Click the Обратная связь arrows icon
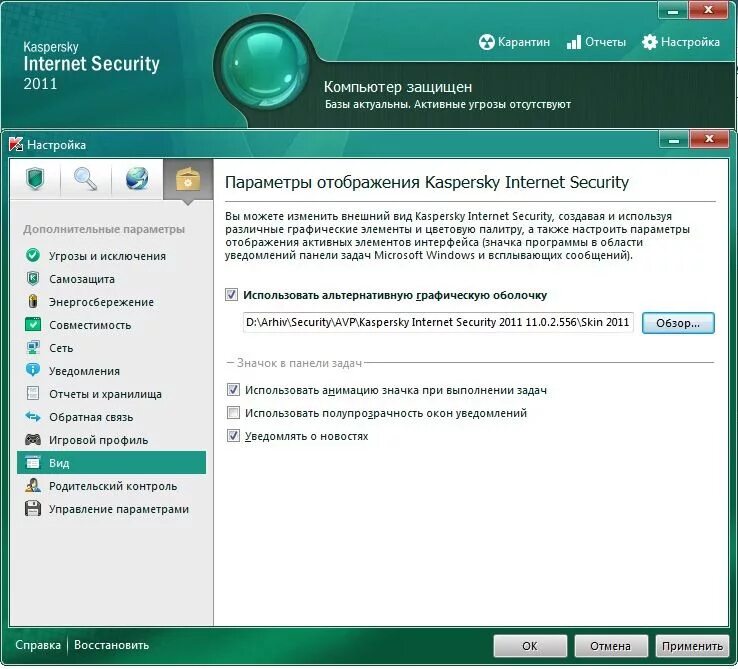The image size is (738, 669). click(32, 416)
